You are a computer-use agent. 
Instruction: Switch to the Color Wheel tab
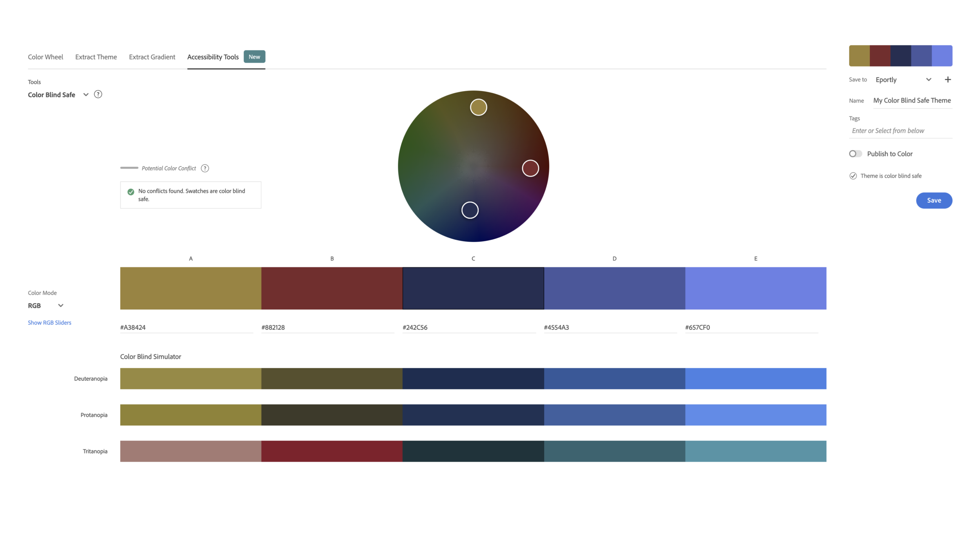click(x=45, y=57)
